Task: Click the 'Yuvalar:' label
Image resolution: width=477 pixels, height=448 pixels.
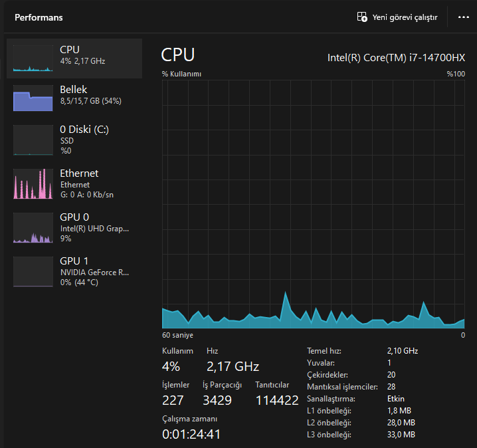Action: [321, 363]
